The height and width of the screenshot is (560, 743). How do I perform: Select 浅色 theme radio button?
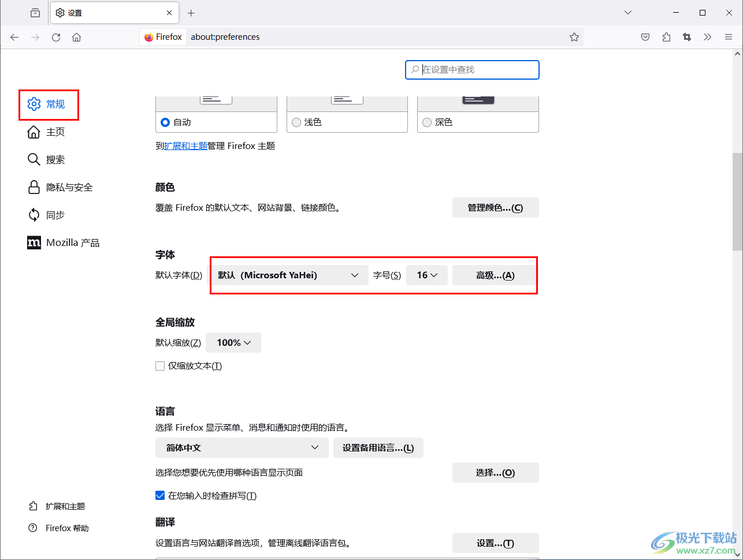296,122
